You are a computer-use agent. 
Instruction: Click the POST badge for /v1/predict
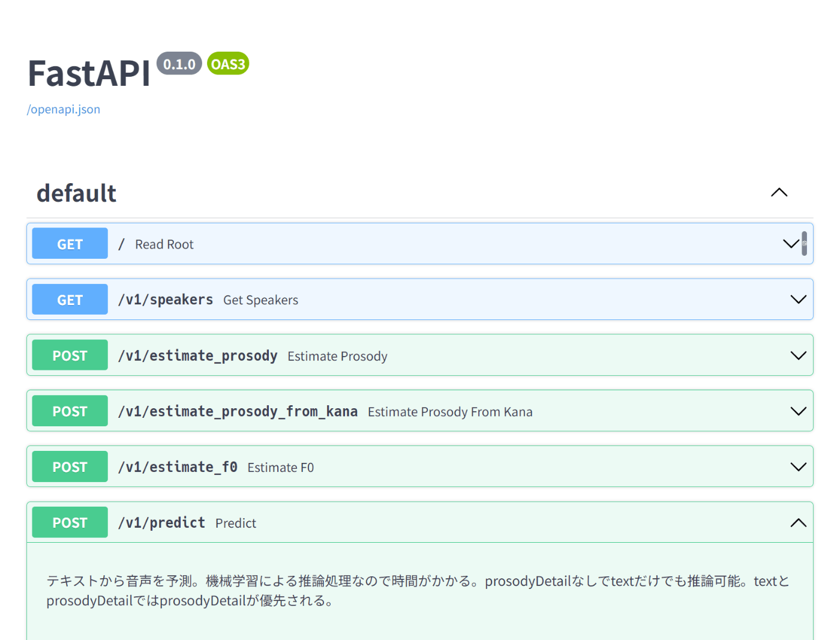(x=70, y=523)
